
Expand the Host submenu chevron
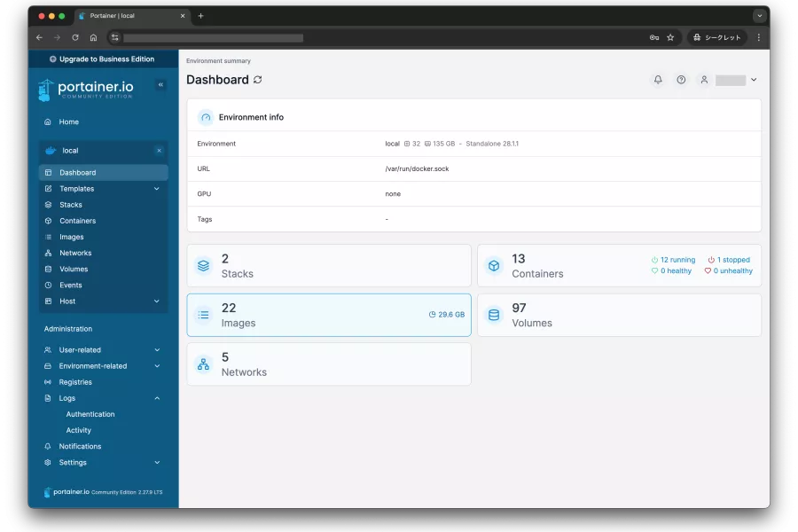(x=157, y=301)
